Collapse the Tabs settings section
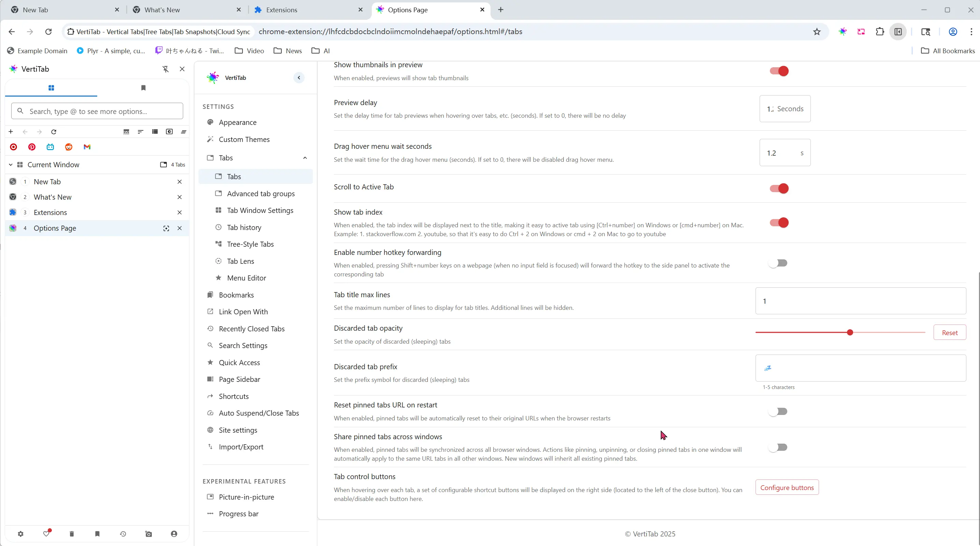The image size is (980, 546). point(305,158)
